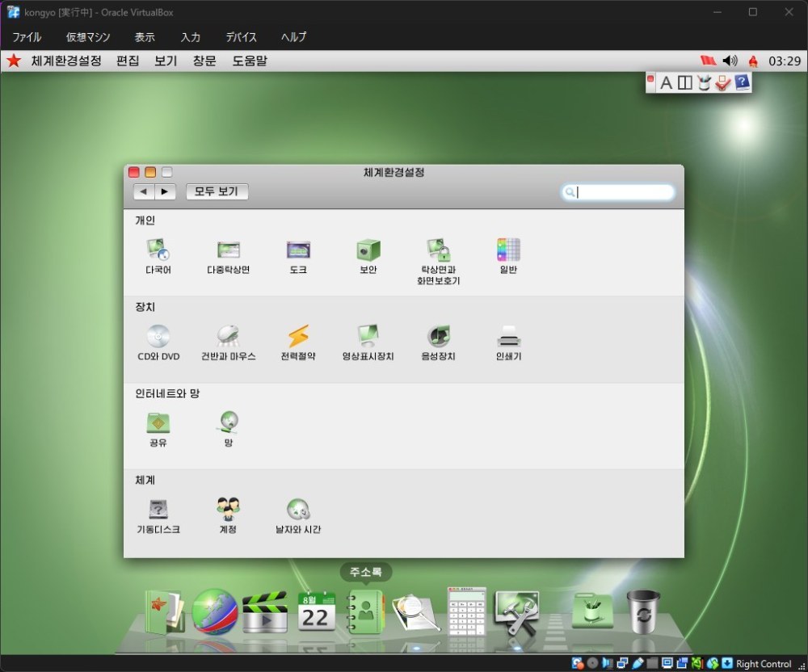Click the Right Control host key indicator
Viewport: 808px width, 672px height.
click(x=764, y=664)
